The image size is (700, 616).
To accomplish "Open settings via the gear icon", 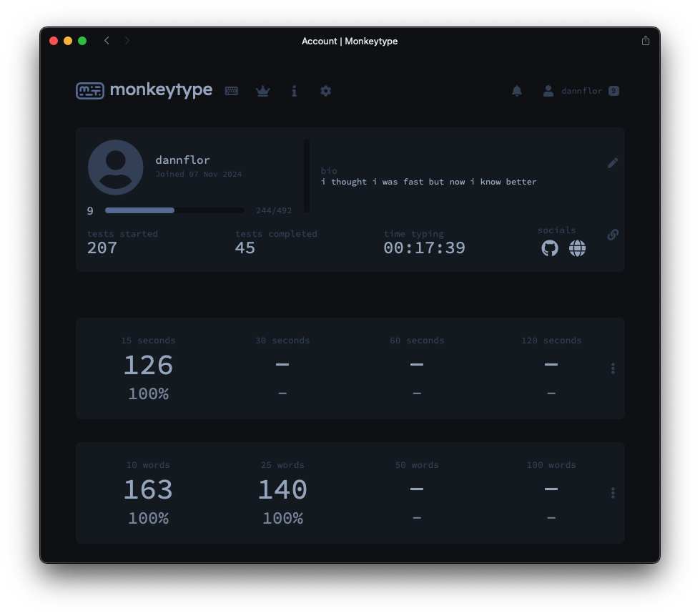I will (x=325, y=91).
